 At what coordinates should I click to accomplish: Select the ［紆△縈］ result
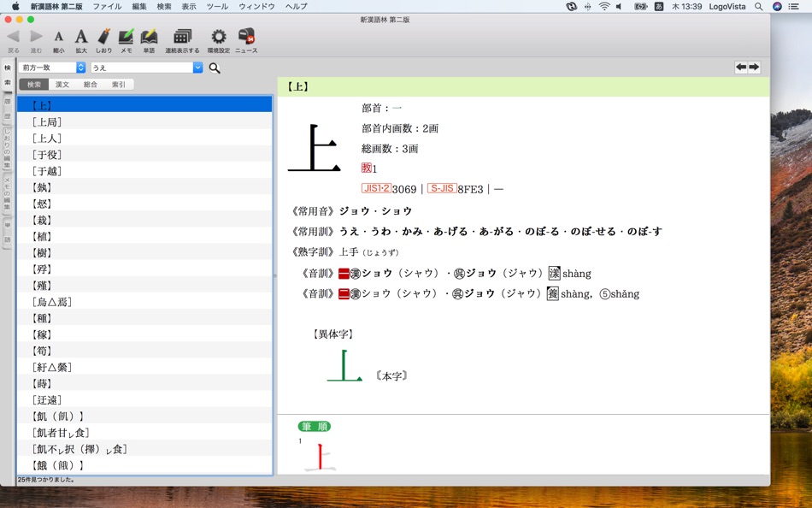(144, 367)
